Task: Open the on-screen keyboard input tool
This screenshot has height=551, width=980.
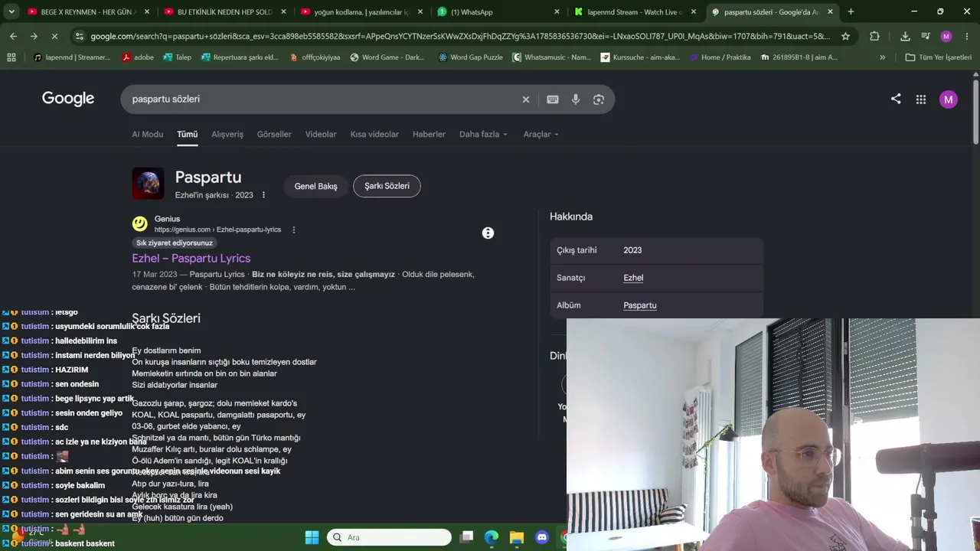Action: coord(553,99)
